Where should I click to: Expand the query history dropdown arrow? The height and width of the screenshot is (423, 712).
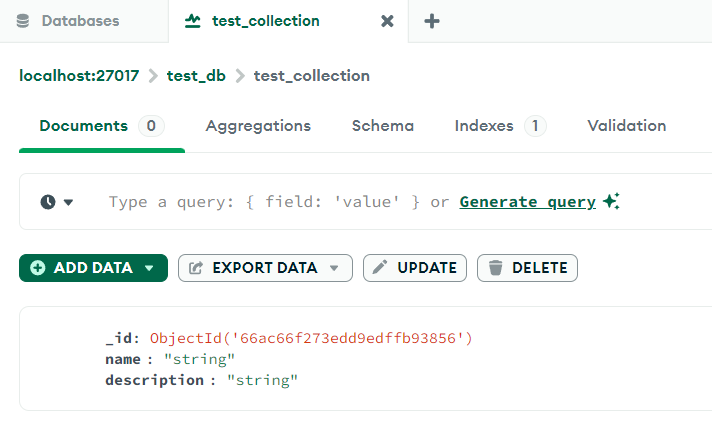(x=69, y=202)
